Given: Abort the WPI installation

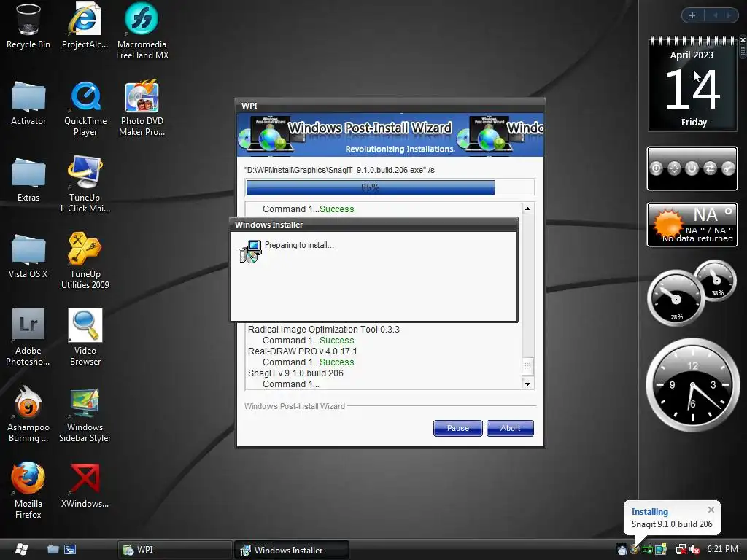Looking at the screenshot, I should point(510,428).
